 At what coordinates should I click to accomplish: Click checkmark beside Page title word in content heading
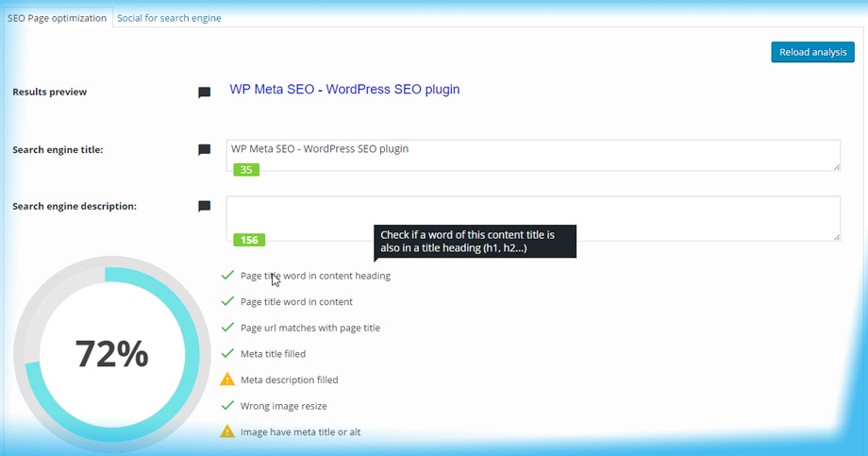click(x=227, y=275)
